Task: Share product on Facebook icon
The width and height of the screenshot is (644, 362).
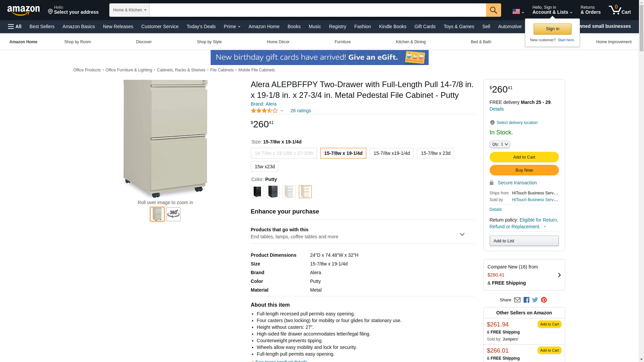Action: click(x=526, y=300)
